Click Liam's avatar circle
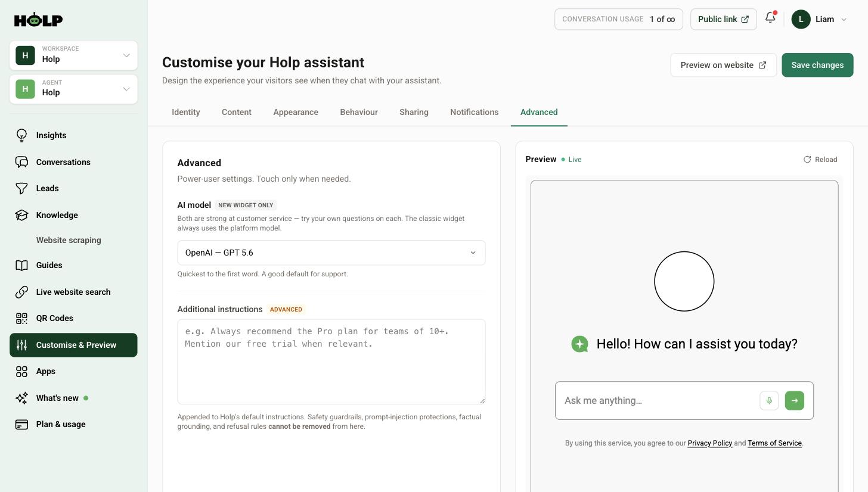 pos(801,19)
